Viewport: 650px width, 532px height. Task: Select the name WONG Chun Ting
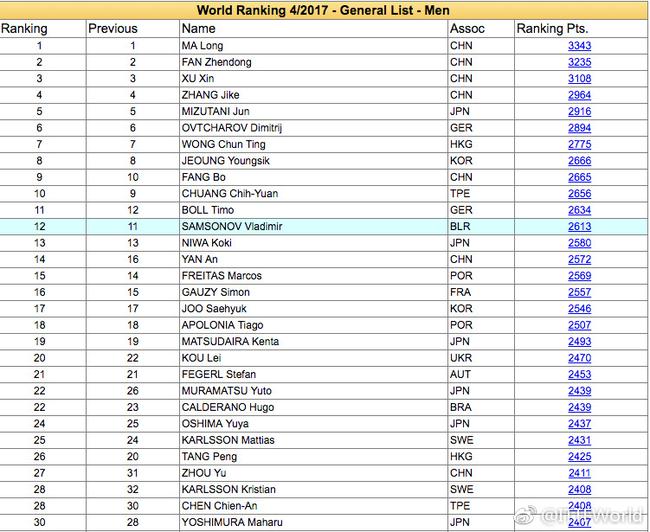tap(223, 144)
